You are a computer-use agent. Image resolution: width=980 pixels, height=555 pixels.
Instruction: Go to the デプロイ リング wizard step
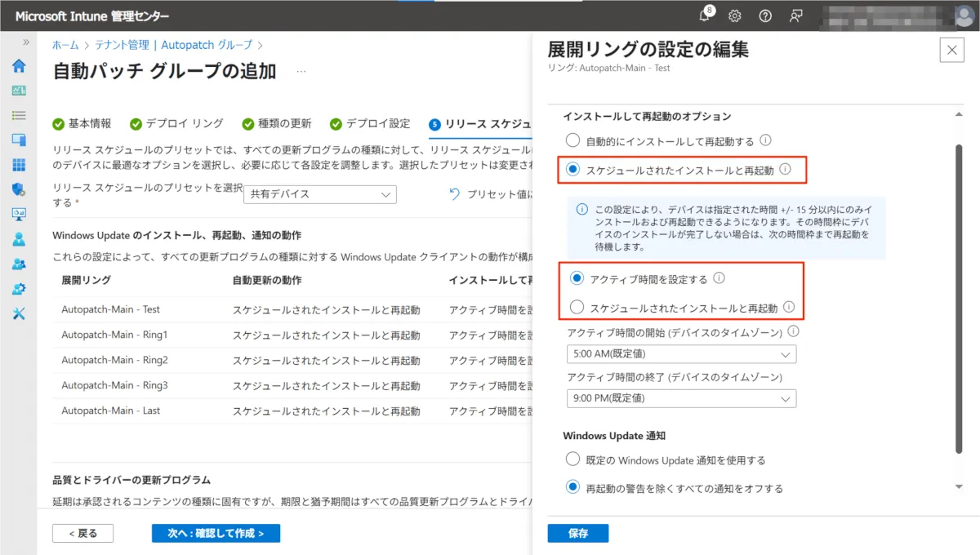176,124
